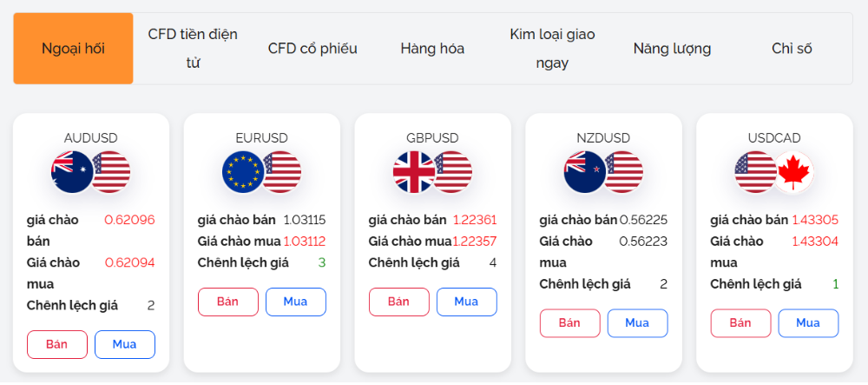868x385 pixels.
Task: Switch to the Chỉ số tab
Action: tap(792, 49)
